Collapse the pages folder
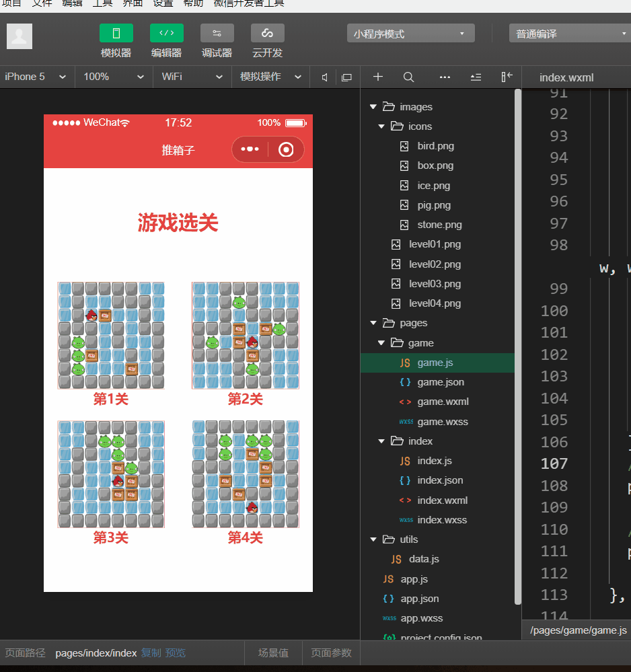This screenshot has width=631, height=672. (373, 323)
